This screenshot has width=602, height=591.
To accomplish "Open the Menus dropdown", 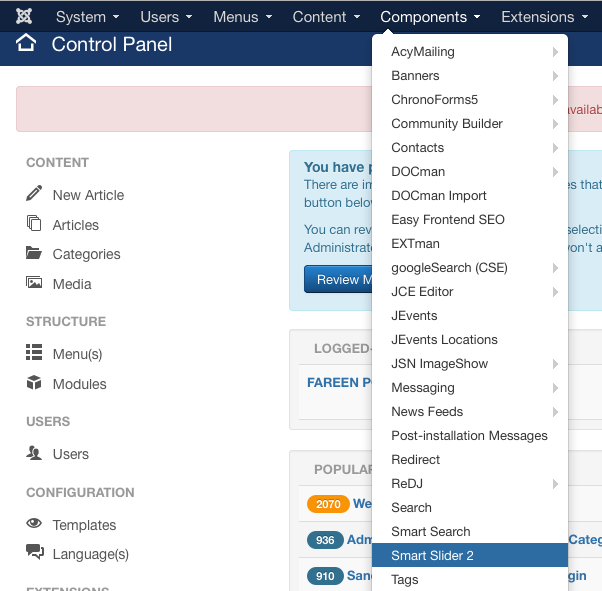I will click(x=243, y=17).
